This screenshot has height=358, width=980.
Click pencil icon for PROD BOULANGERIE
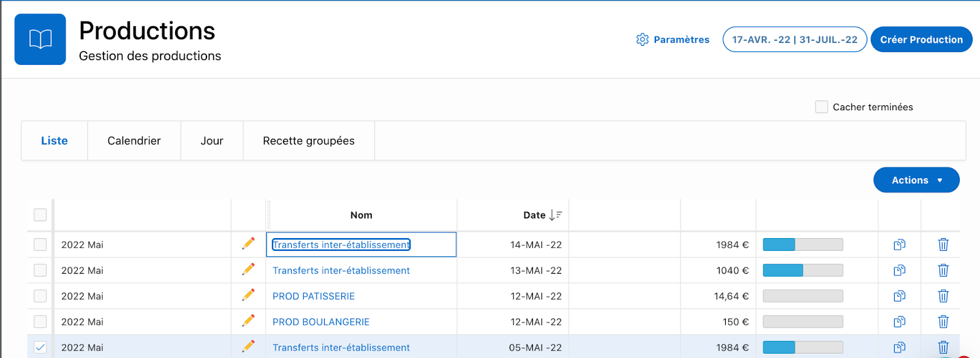coord(248,321)
